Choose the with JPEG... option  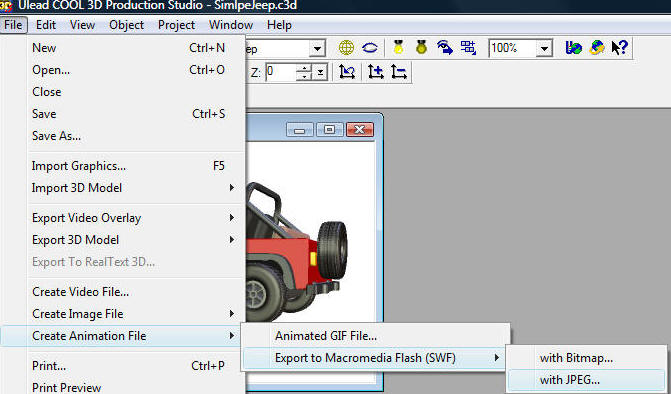(x=586, y=380)
